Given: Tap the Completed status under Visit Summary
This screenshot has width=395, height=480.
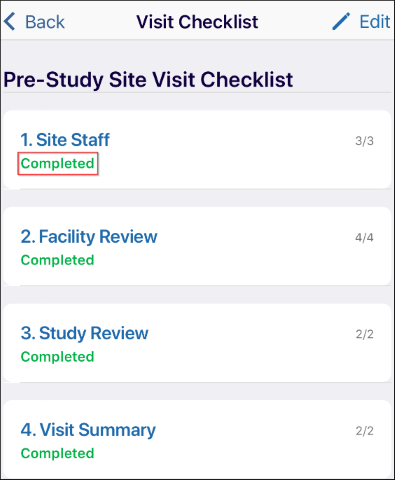Looking at the screenshot, I should [57, 454].
